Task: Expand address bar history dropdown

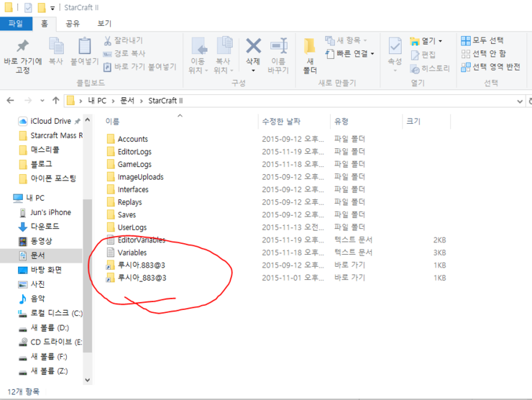Action: coord(520,101)
